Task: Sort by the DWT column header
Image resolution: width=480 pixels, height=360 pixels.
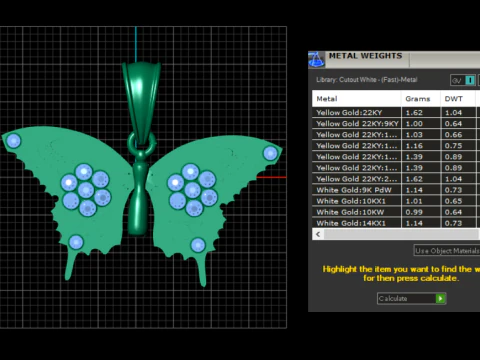Action: 459,99
